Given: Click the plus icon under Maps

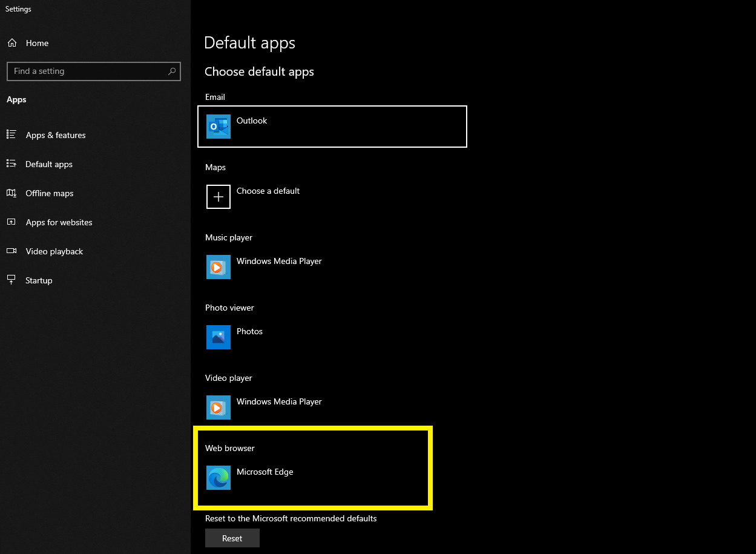Looking at the screenshot, I should coord(219,197).
